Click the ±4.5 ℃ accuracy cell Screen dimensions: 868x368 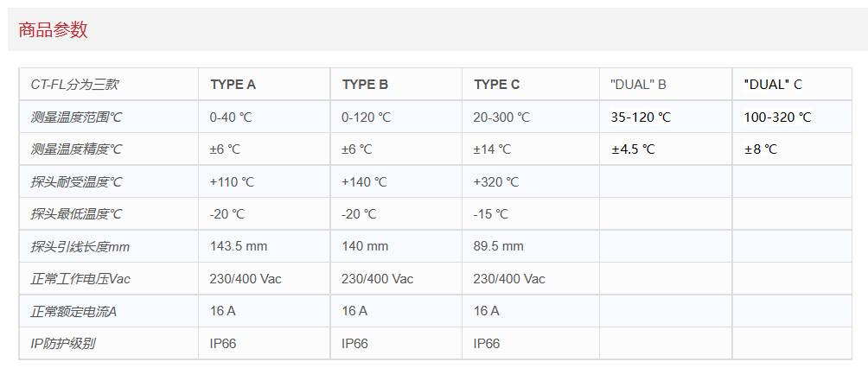coord(633,149)
